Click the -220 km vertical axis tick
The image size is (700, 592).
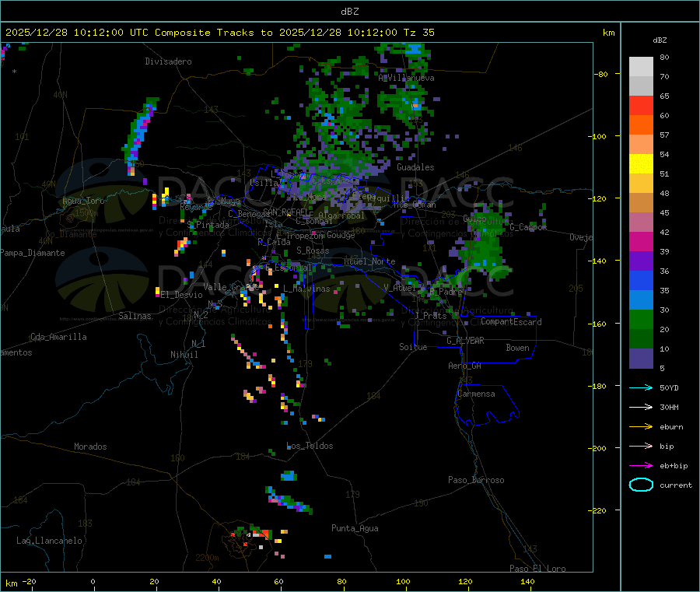click(x=599, y=510)
